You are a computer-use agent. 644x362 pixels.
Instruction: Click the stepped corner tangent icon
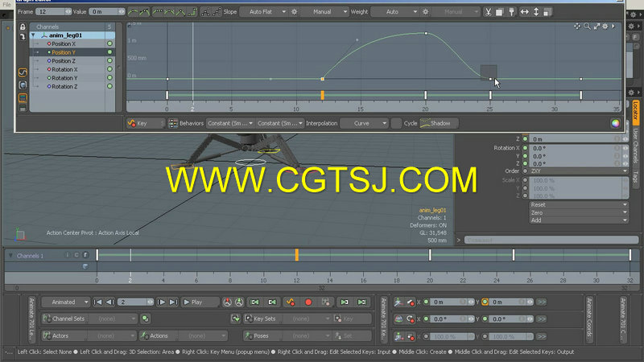coord(192,12)
